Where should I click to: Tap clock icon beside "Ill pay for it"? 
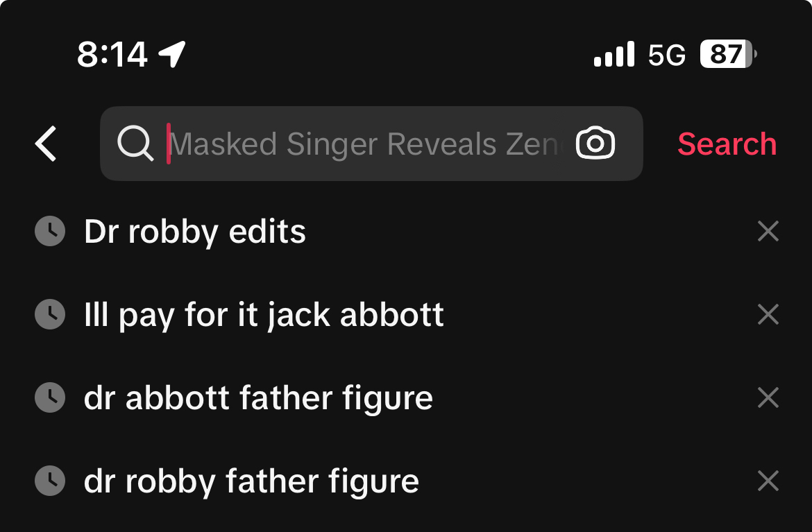[50, 315]
